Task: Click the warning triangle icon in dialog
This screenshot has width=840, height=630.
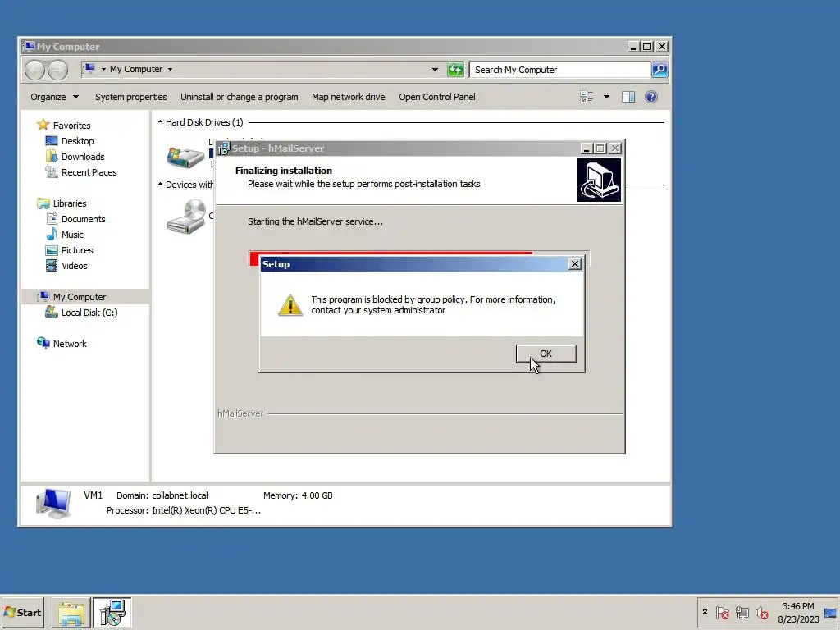Action: (x=290, y=305)
